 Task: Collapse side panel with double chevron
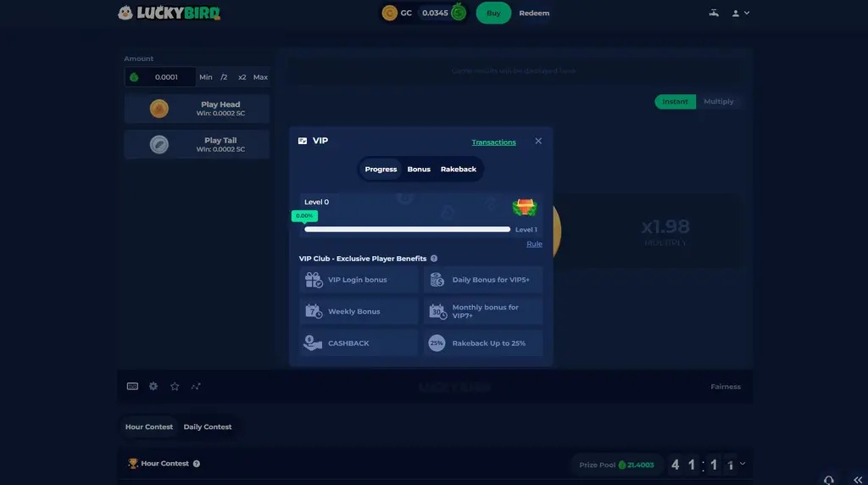pyautogui.click(x=858, y=480)
